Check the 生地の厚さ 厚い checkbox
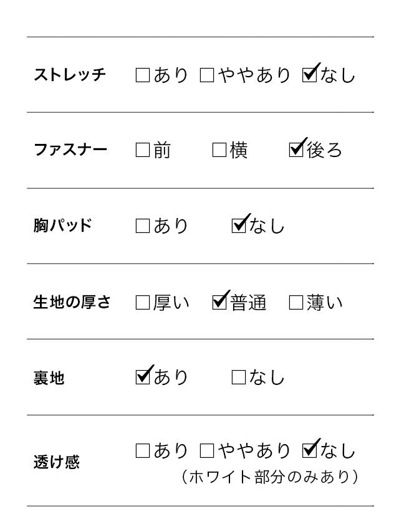The height and width of the screenshot is (532, 399). [143, 303]
